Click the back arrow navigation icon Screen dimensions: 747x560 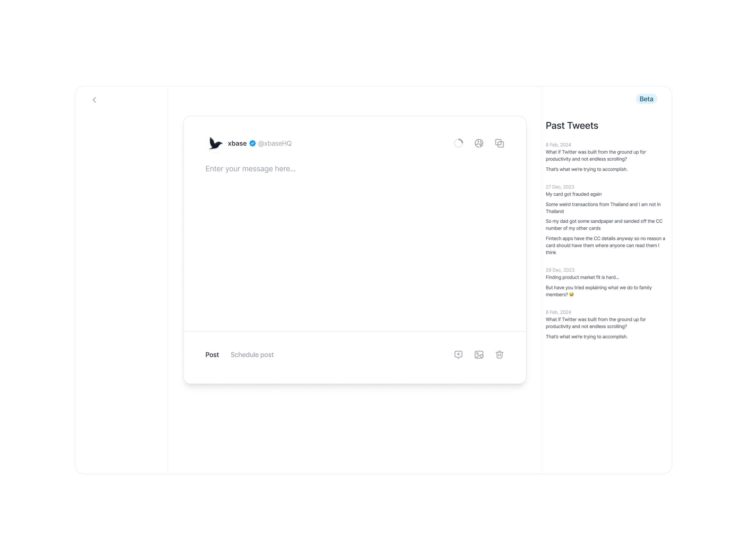(94, 99)
